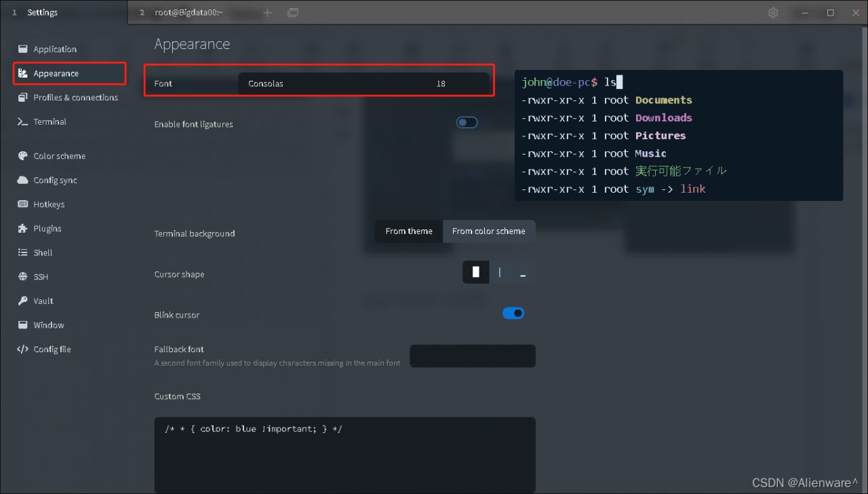The height and width of the screenshot is (494, 868).
Task: Click the font size field showing 18
Action: coord(458,83)
